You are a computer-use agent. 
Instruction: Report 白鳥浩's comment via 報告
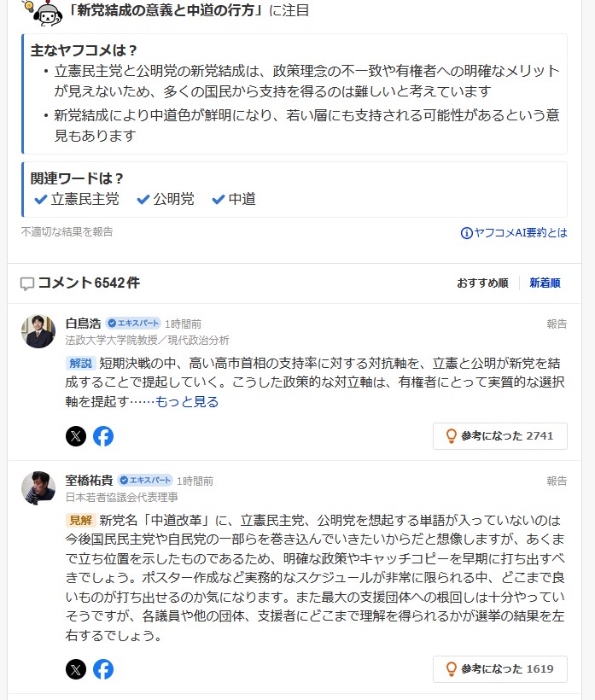click(x=557, y=324)
